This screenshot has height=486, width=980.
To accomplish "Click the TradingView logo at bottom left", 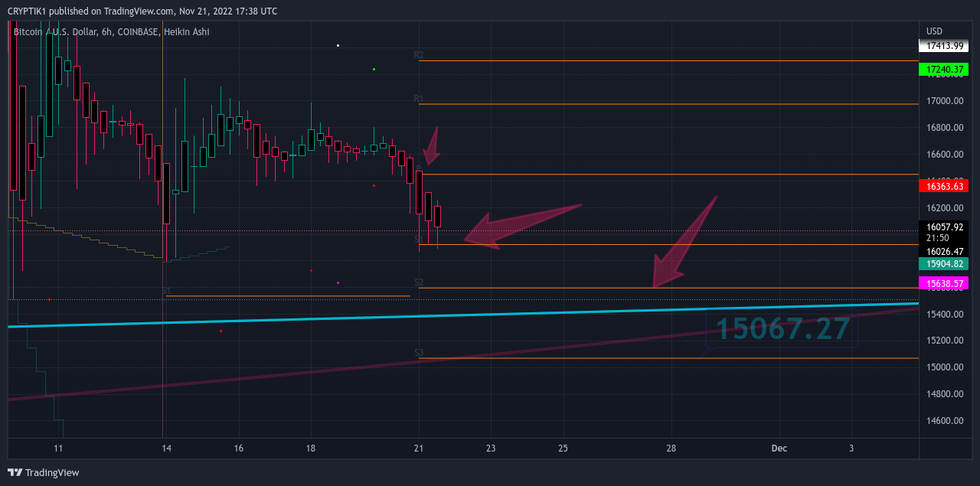I will point(44,472).
